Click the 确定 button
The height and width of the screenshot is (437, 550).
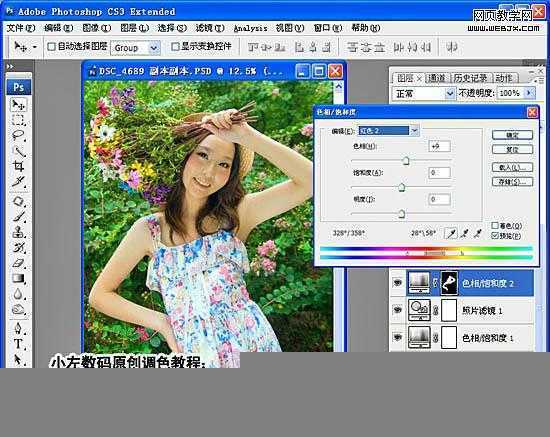coord(512,135)
